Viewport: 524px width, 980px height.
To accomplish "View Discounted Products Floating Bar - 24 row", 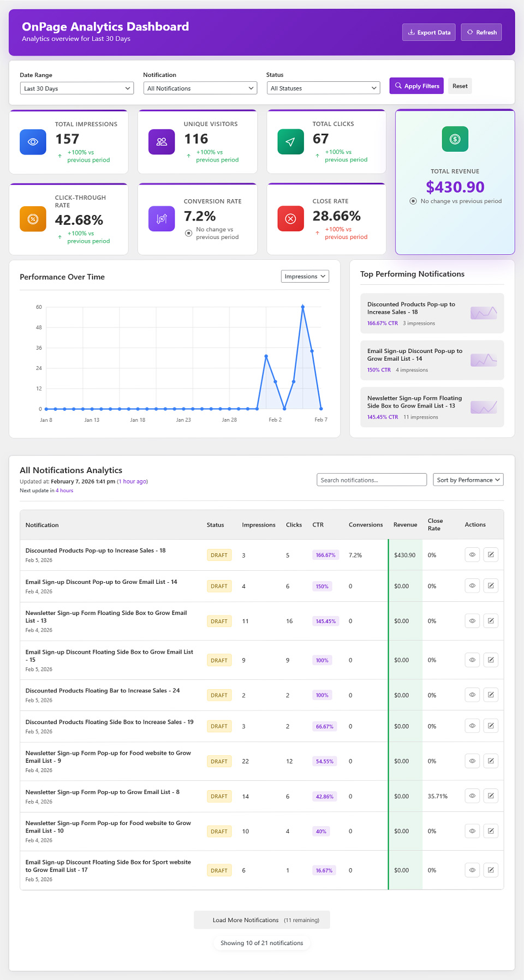I will [472, 695].
